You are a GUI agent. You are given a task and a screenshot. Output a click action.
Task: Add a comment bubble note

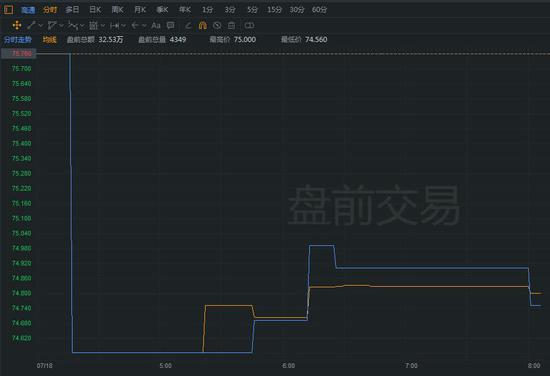(170, 25)
